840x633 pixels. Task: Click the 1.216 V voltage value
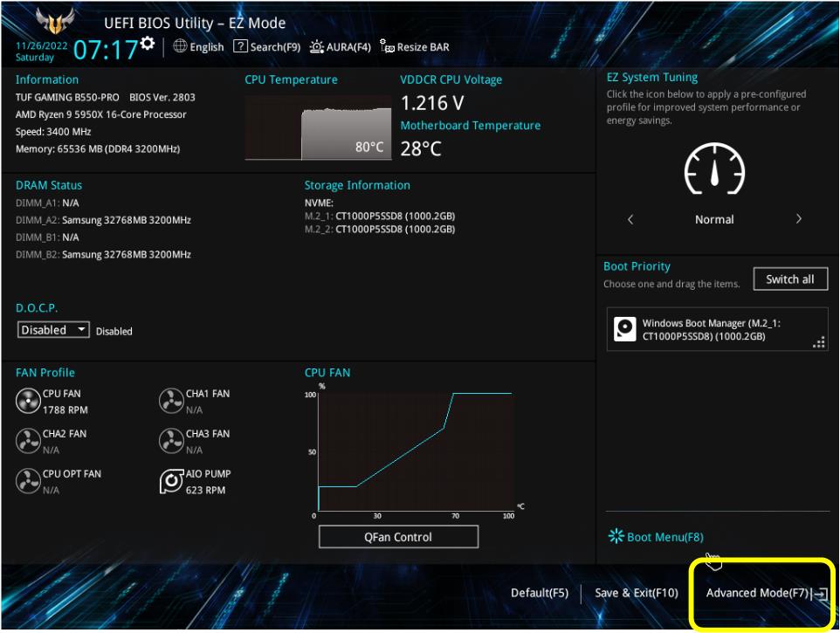pyautogui.click(x=432, y=103)
